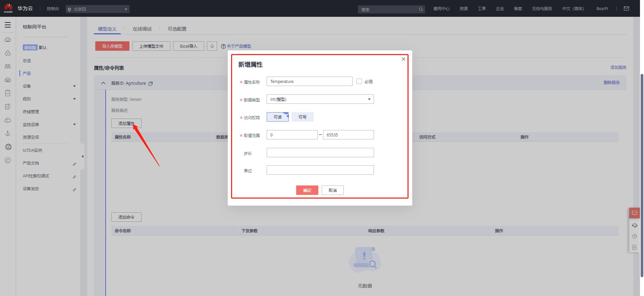
Task: Click the 取消 cancel button
Action: [332, 190]
